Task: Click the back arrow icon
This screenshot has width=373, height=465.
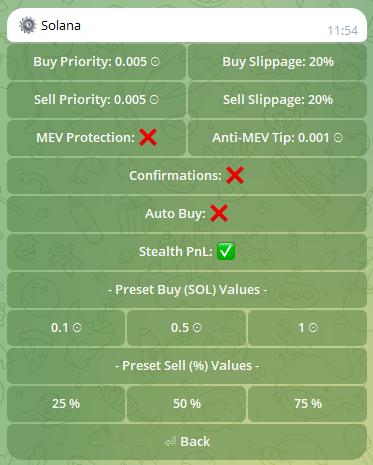Action: pyautogui.click(x=170, y=442)
